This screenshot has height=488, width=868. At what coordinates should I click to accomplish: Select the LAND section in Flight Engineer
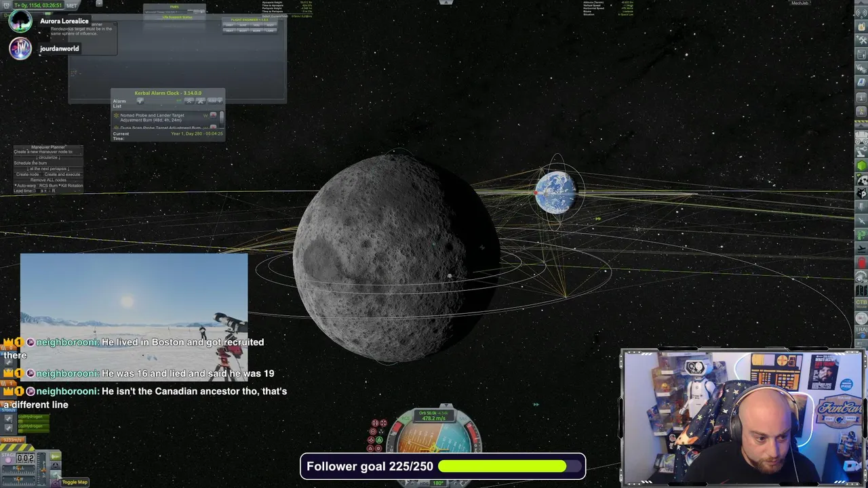(x=270, y=30)
